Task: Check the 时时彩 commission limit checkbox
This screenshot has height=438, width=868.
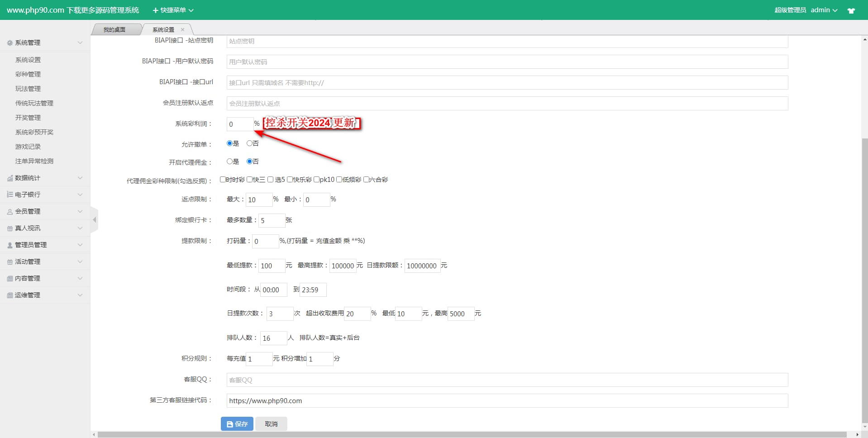Action: point(223,180)
